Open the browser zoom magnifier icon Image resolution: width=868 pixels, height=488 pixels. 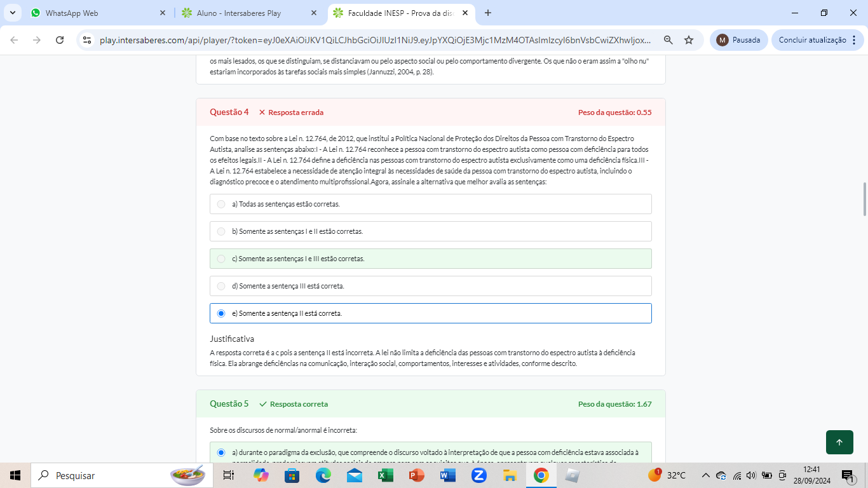click(668, 40)
